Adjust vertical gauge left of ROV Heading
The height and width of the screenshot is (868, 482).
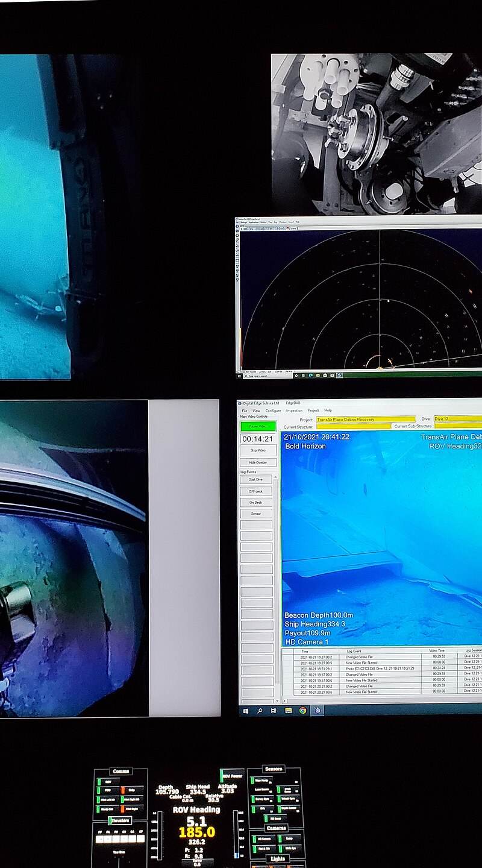[160, 834]
